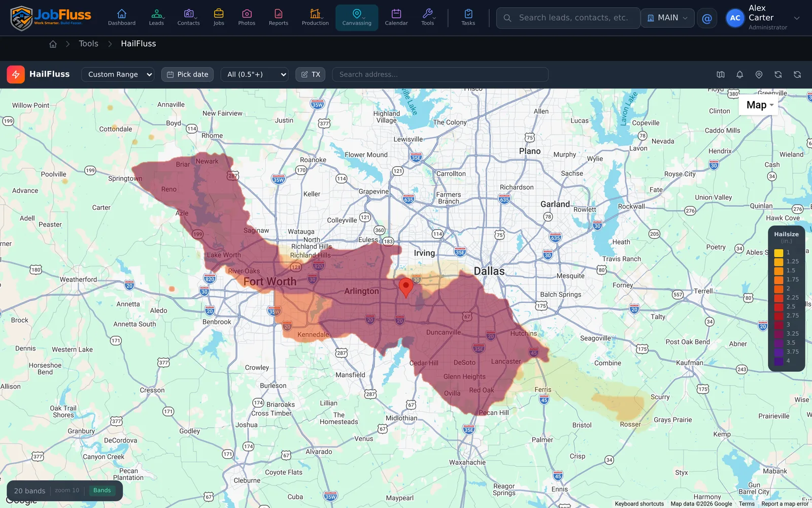The image size is (812, 508).
Task: Click the Mansfield map label
Action: (350, 375)
